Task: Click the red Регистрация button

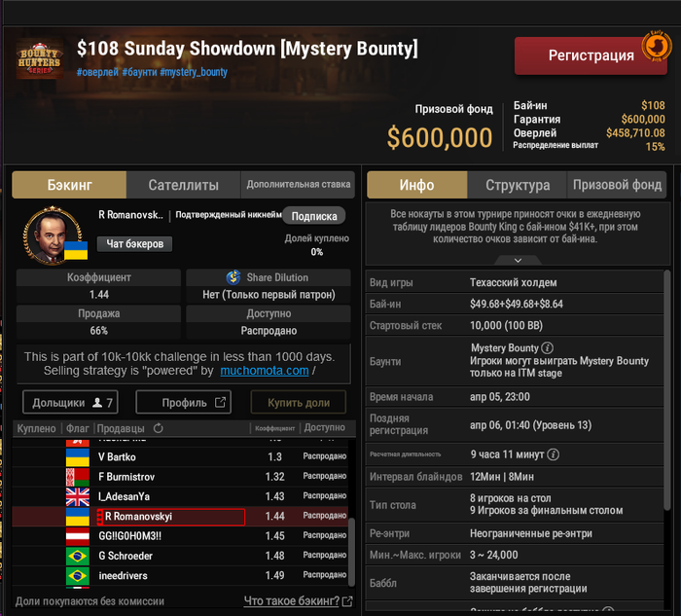Action: (x=591, y=55)
